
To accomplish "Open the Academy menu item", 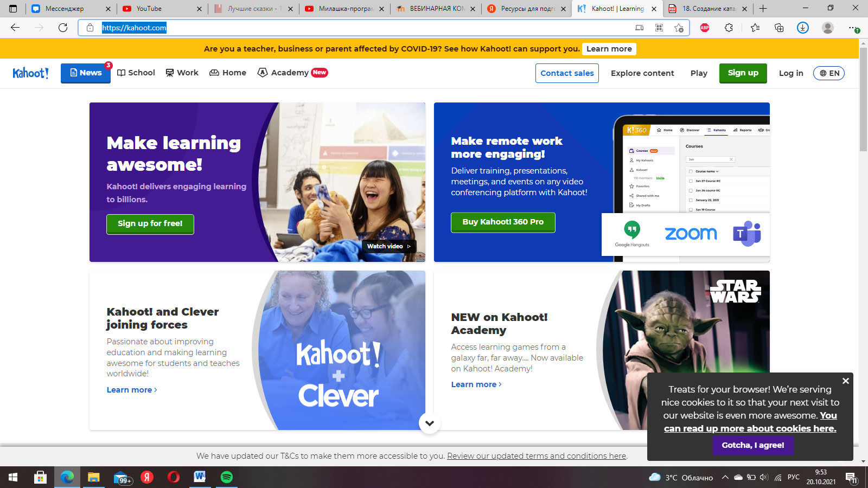I will pos(292,73).
